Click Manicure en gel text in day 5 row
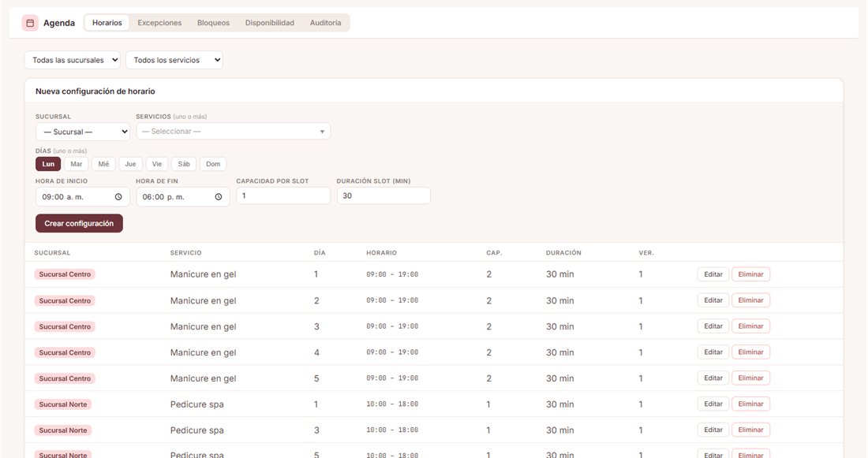868x458 pixels. pos(203,378)
